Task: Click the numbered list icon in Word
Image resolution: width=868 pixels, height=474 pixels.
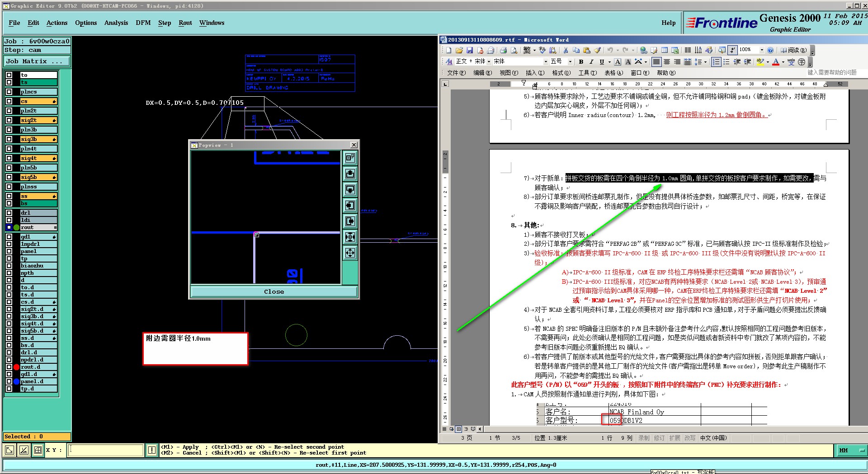Action: click(x=716, y=62)
